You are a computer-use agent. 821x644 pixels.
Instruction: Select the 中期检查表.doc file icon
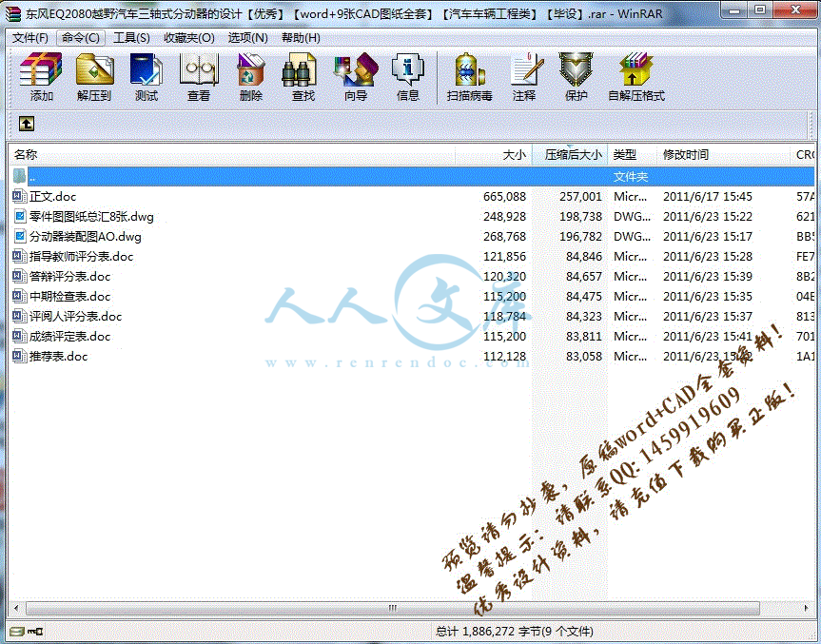pos(19,297)
